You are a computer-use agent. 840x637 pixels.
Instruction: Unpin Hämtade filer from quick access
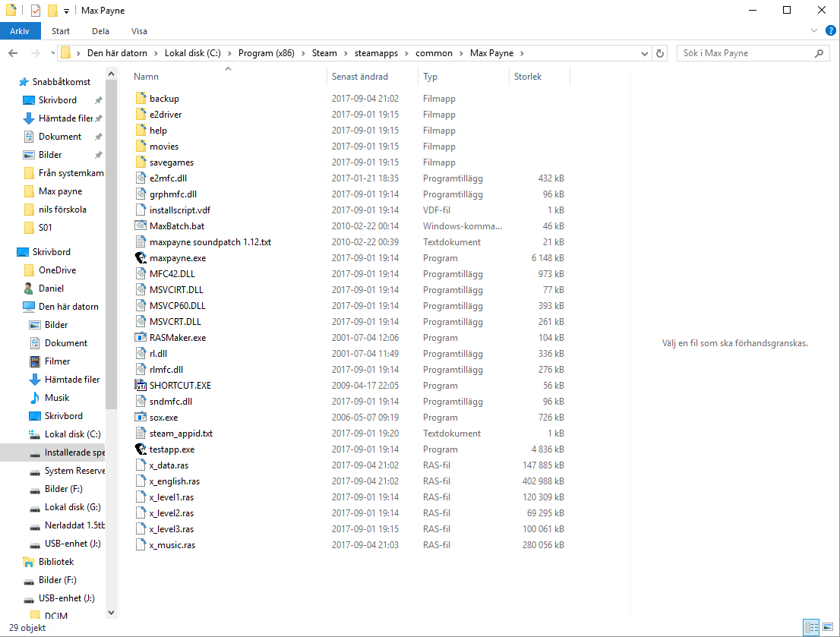pos(99,118)
